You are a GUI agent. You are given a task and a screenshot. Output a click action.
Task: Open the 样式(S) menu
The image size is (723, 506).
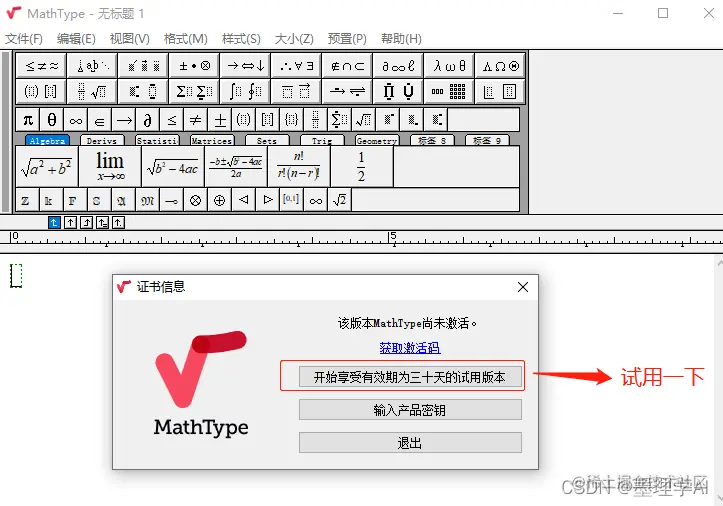[x=241, y=39]
